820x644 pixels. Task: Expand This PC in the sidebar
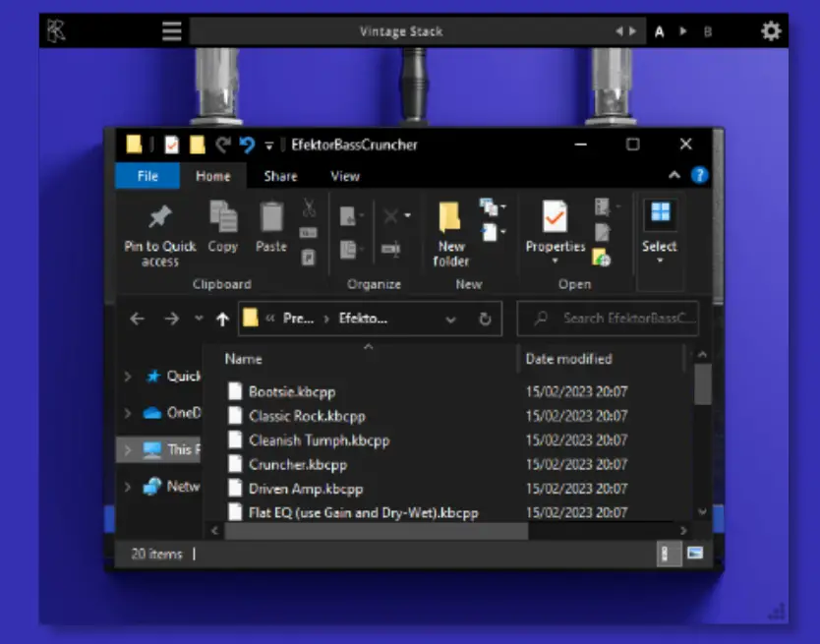tap(126, 449)
